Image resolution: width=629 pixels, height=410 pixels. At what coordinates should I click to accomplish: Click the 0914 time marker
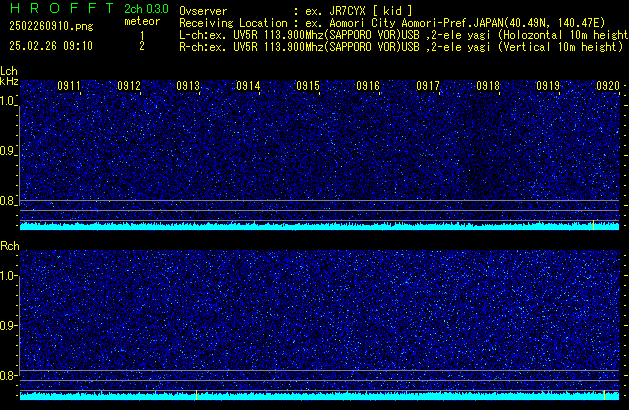[248, 86]
